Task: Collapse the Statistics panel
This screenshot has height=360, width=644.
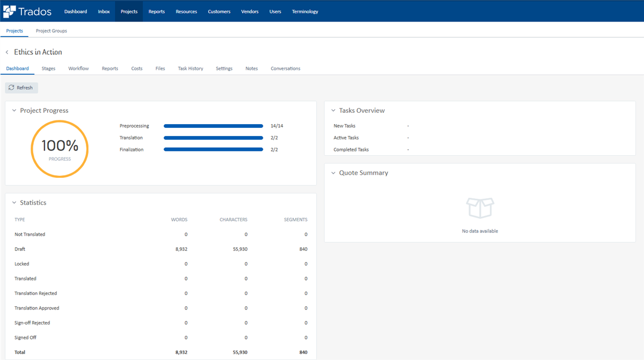Action: click(13, 203)
